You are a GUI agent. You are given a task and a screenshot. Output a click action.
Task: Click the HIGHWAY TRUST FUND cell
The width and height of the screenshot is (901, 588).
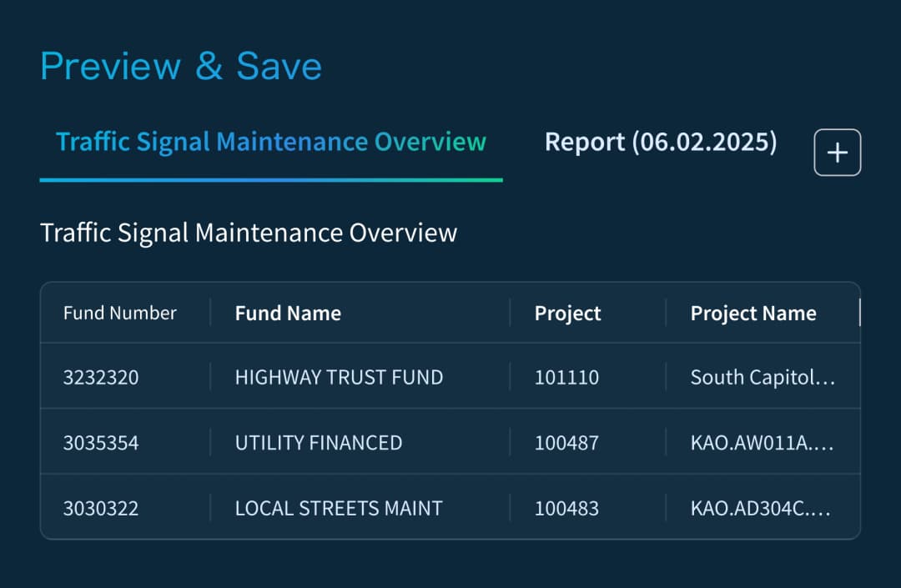tap(339, 377)
